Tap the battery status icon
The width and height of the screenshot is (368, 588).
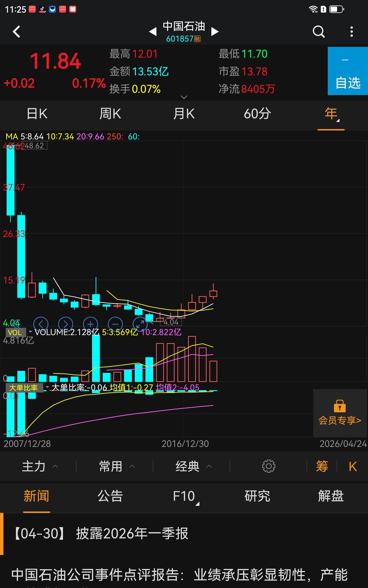coord(336,9)
